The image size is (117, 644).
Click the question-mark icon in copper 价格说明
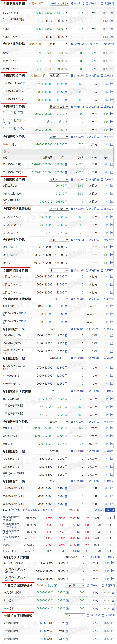[72, 3]
